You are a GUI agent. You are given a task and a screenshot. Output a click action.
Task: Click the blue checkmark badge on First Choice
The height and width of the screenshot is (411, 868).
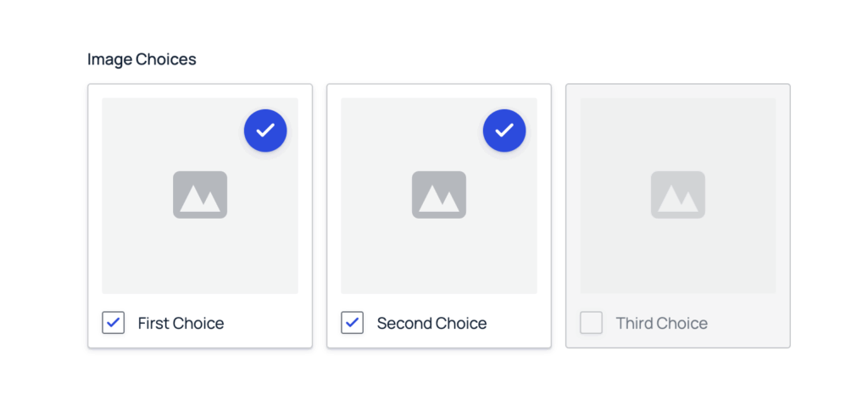click(x=265, y=131)
